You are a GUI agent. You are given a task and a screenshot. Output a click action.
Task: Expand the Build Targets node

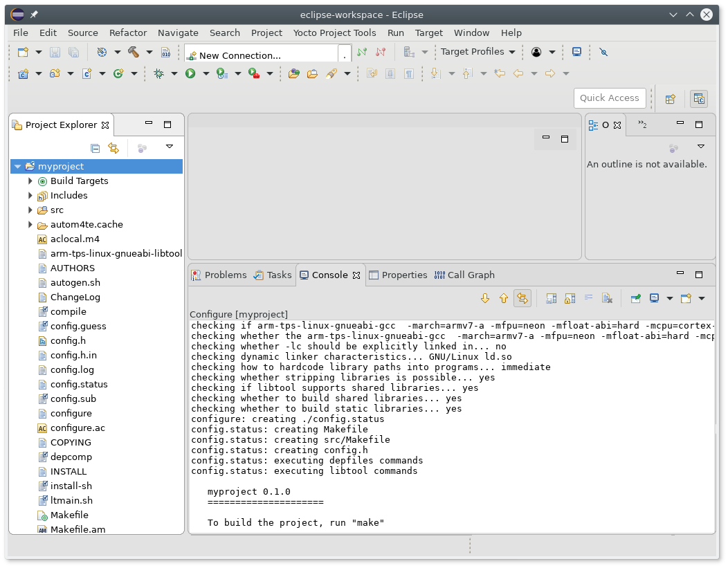[30, 181]
